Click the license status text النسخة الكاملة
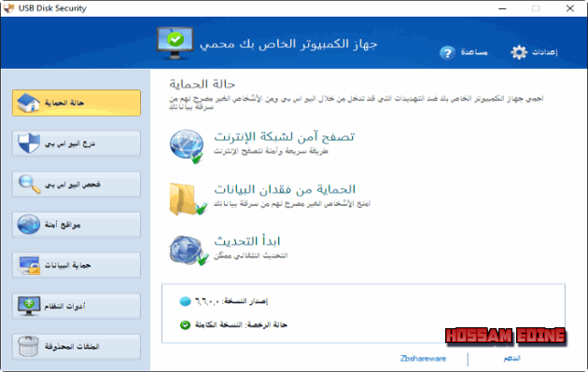 [218, 324]
